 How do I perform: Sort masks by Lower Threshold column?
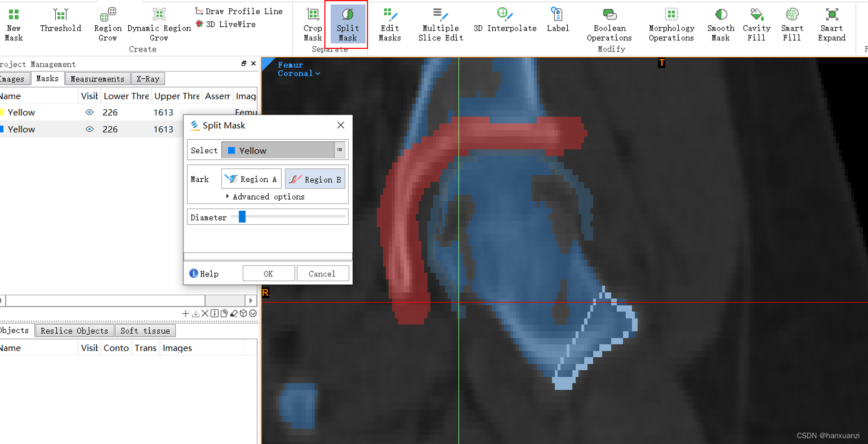tap(126, 96)
